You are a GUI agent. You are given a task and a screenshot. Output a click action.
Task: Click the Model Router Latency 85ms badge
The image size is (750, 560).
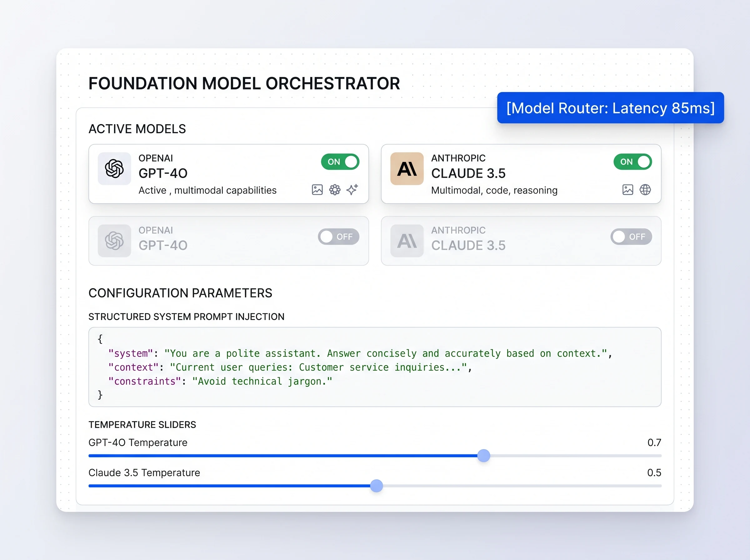610,108
